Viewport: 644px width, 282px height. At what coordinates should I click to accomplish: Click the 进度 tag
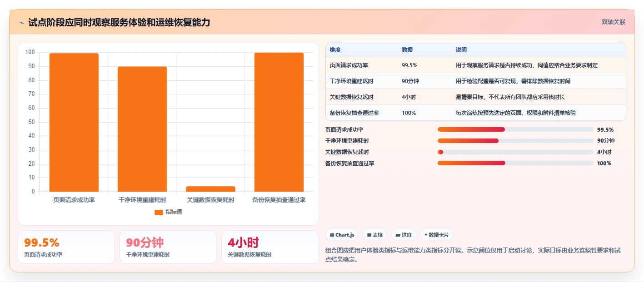404,235
